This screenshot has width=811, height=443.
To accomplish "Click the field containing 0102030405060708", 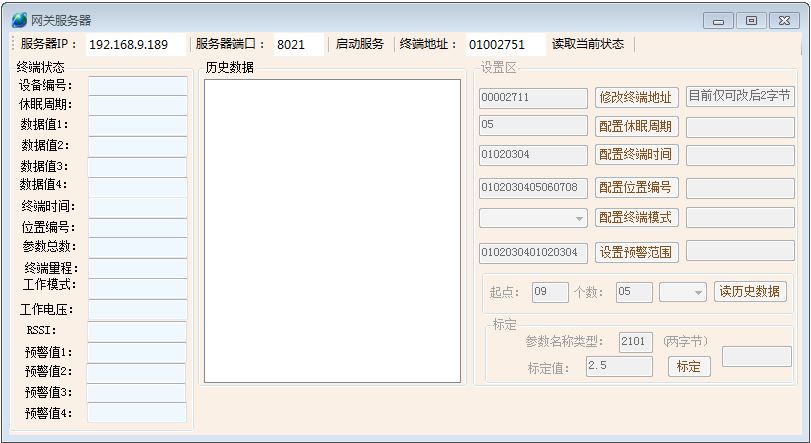I will tap(533, 188).
